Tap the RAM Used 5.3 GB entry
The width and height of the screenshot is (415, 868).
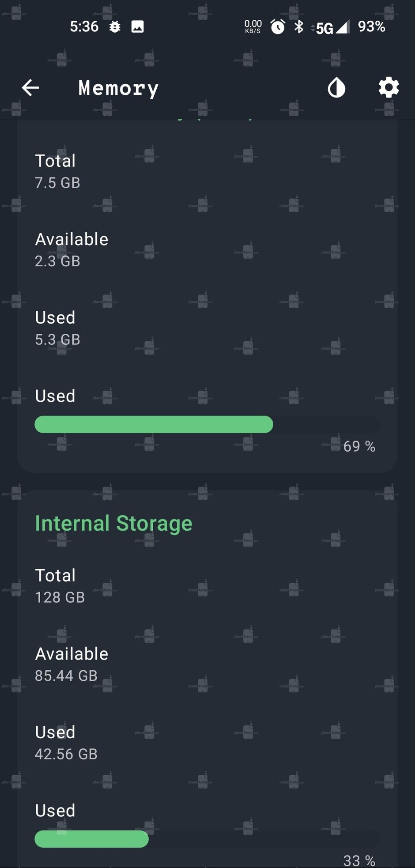57,328
